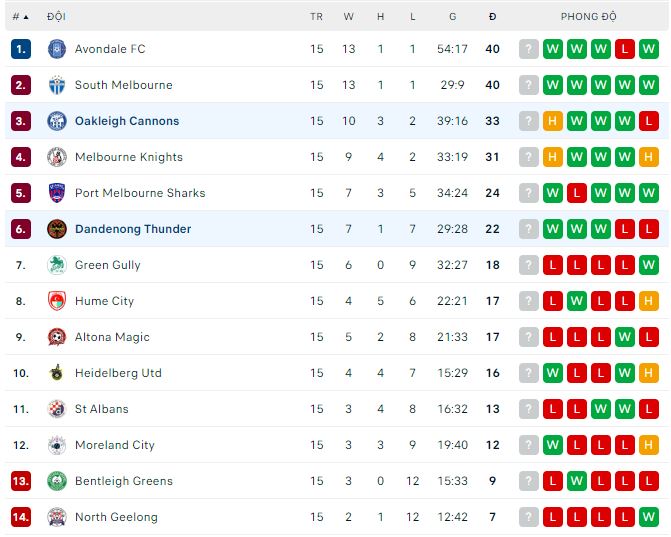Open the Heidelberg Utd team link
This screenshot has height=537, width=671.
(118, 373)
